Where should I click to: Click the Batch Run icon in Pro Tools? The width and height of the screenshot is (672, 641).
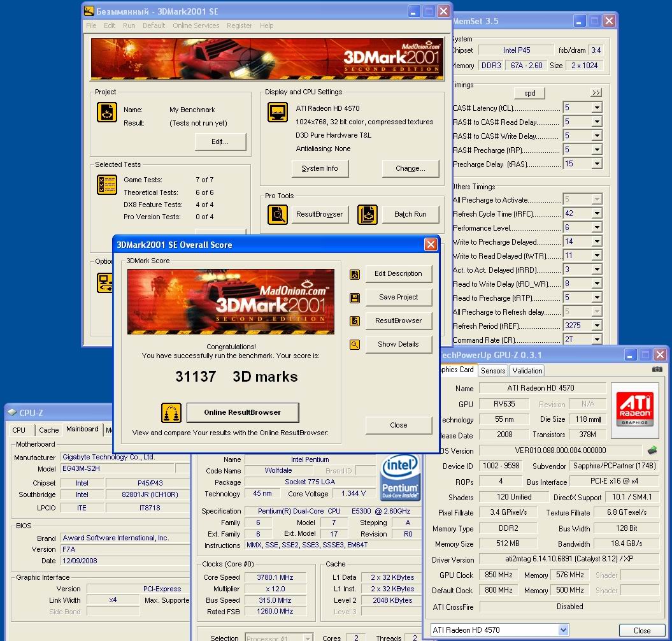[368, 214]
